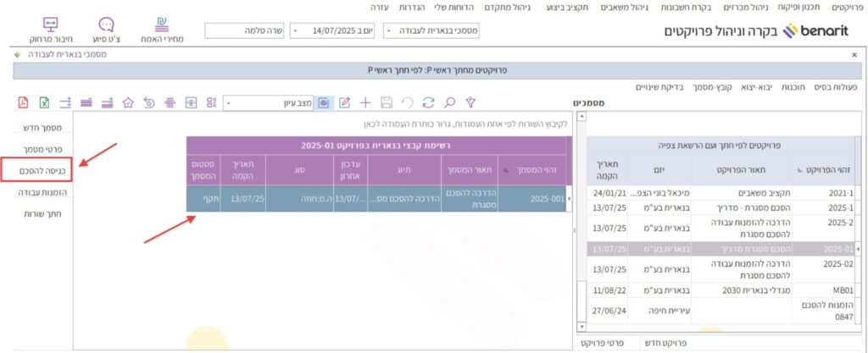Export to PDF using the red icon
Image resolution: width=868 pixels, height=353 pixels.
pyautogui.click(x=24, y=102)
